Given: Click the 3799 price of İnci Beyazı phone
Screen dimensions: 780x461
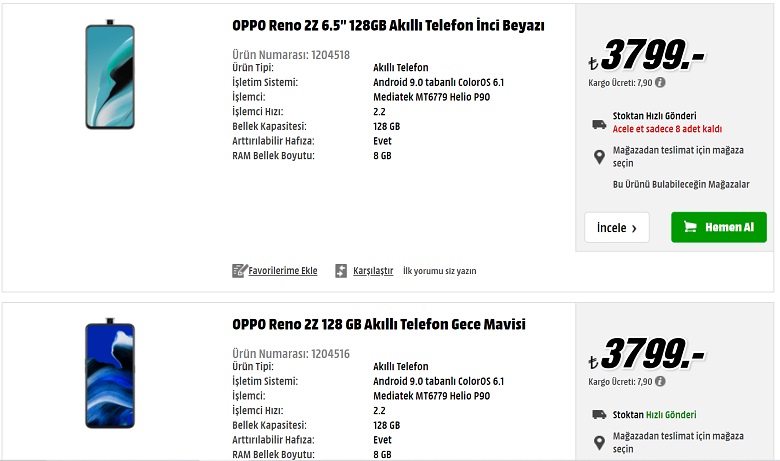Looking at the screenshot, I should click(x=647, y=54).
